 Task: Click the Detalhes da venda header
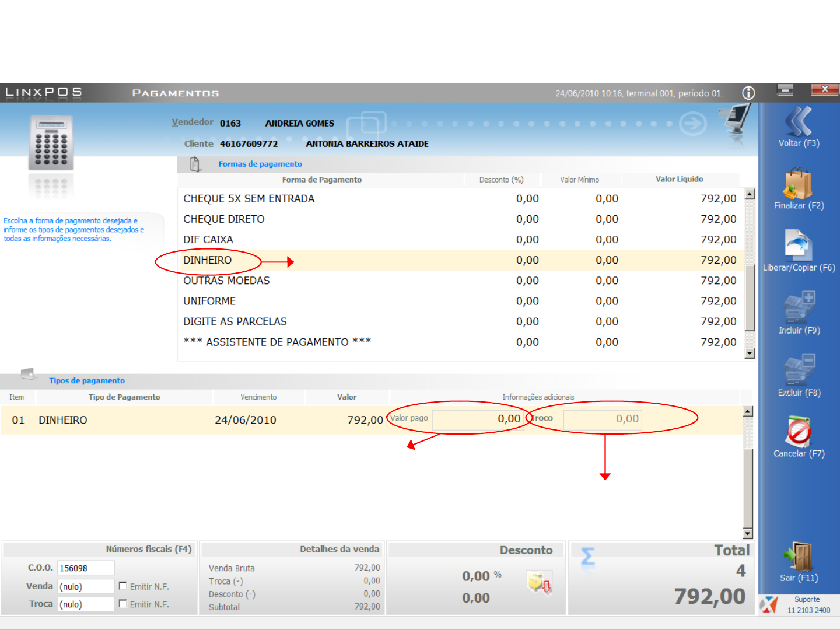tap(339, 549)
